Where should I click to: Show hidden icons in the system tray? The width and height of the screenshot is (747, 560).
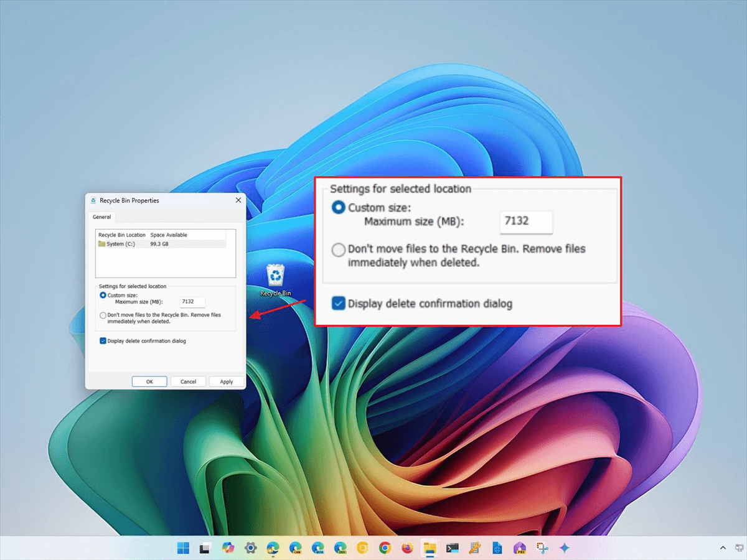[x=723, y=548]
